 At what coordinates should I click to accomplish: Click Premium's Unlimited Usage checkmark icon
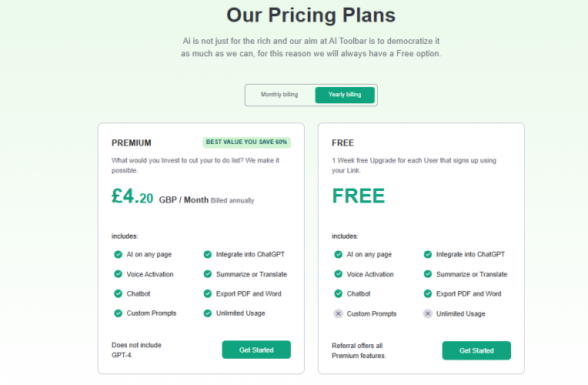click(x=208, y=313)
